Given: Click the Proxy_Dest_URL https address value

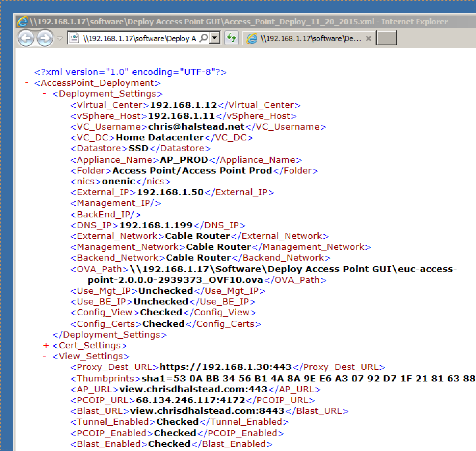Looking at the screenshot, I should pos(225,367).
